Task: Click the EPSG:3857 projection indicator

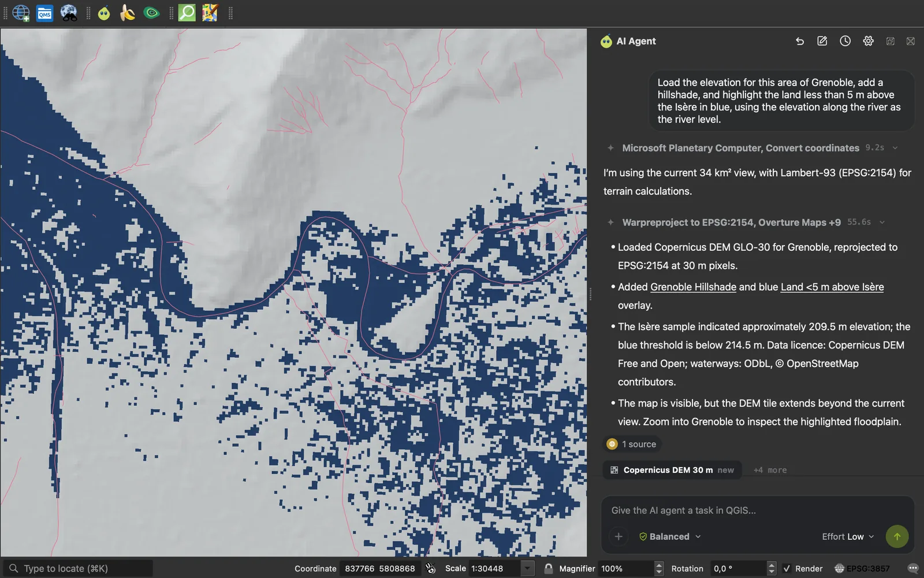Action: (862, 568)
